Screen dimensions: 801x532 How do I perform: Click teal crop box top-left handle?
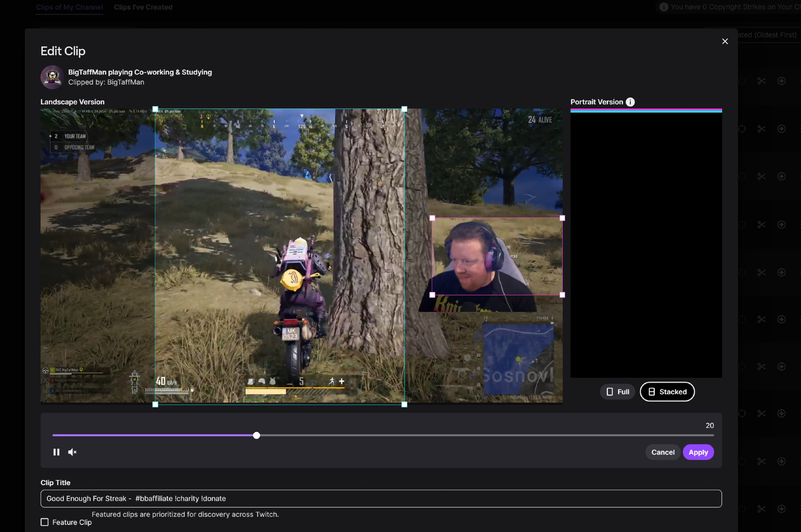pyautogui.click(x=155, y=109)
